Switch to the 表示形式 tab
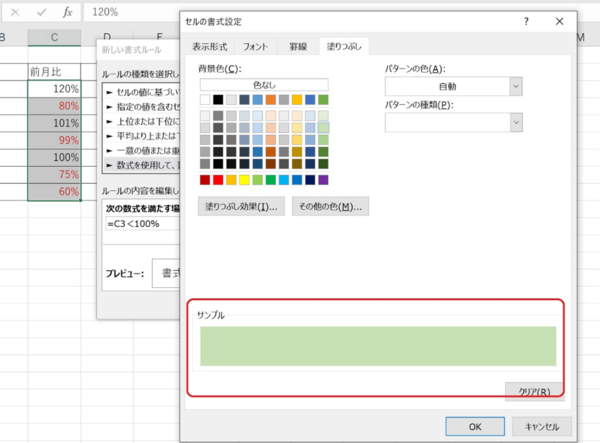 (209, 46)
